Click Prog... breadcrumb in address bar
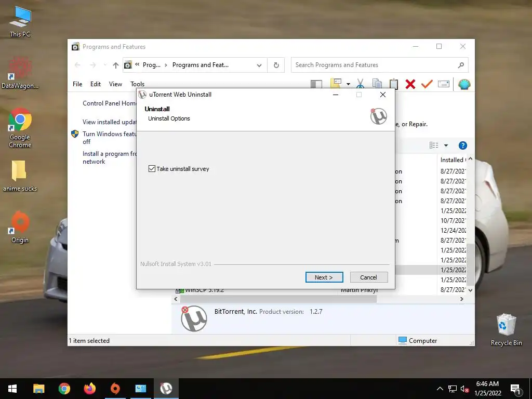 point(151,65)
